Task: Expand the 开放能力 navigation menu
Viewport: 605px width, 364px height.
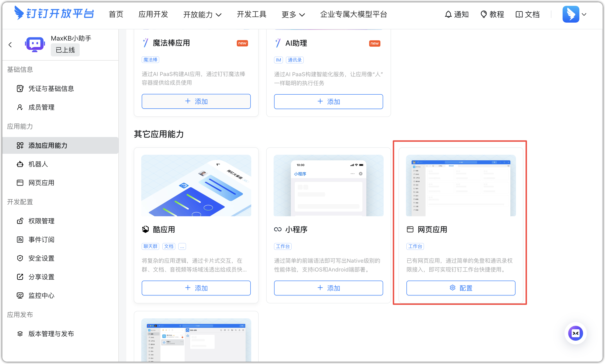Action: click(202, 15)
